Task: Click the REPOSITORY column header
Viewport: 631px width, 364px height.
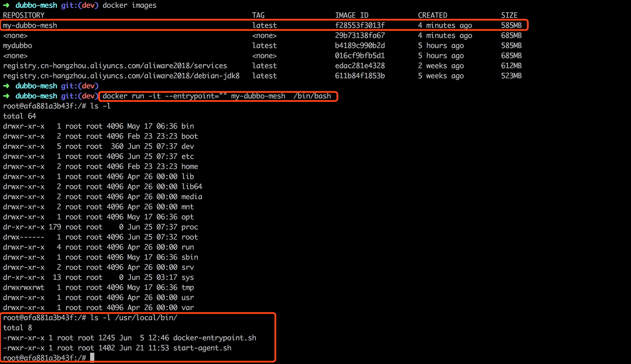Action: [24, 15]
